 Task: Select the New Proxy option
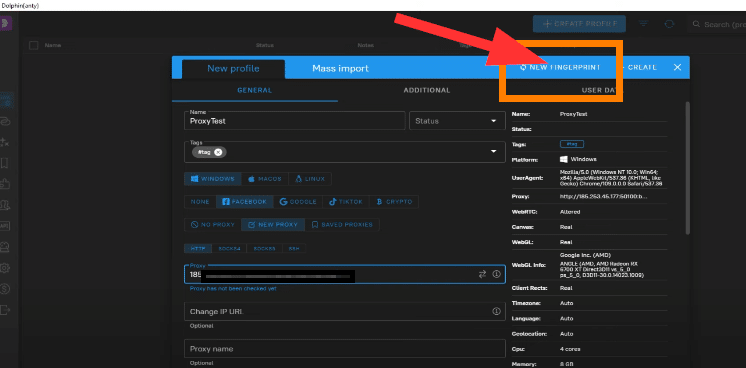pyautogui.click(x=273, y=225)
